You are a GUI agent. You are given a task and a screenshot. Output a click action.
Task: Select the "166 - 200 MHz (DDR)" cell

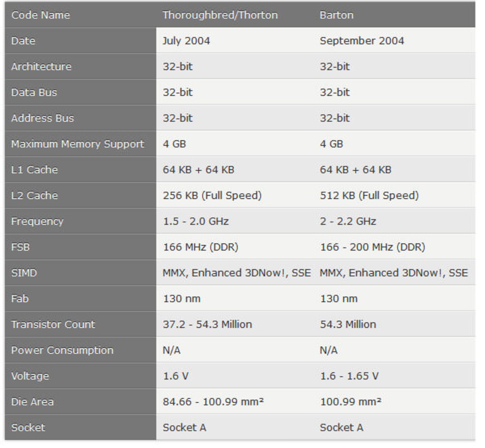click(x=372, y=247)
